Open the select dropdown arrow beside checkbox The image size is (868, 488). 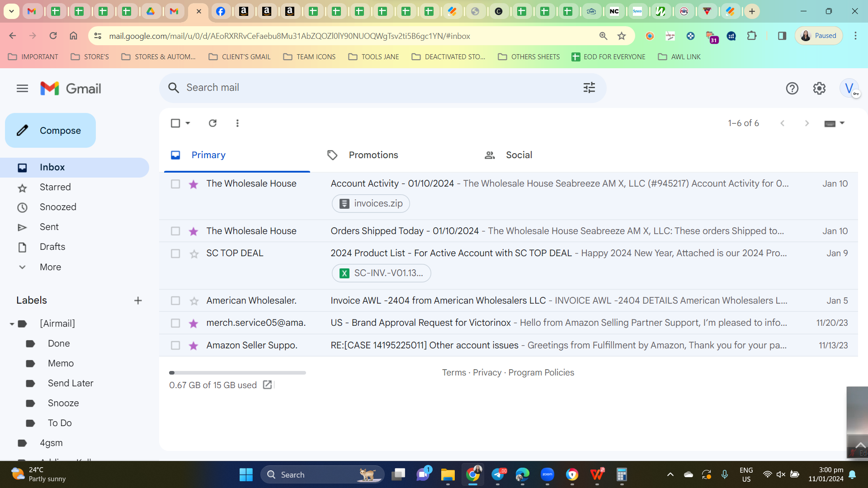pos(188,123)
